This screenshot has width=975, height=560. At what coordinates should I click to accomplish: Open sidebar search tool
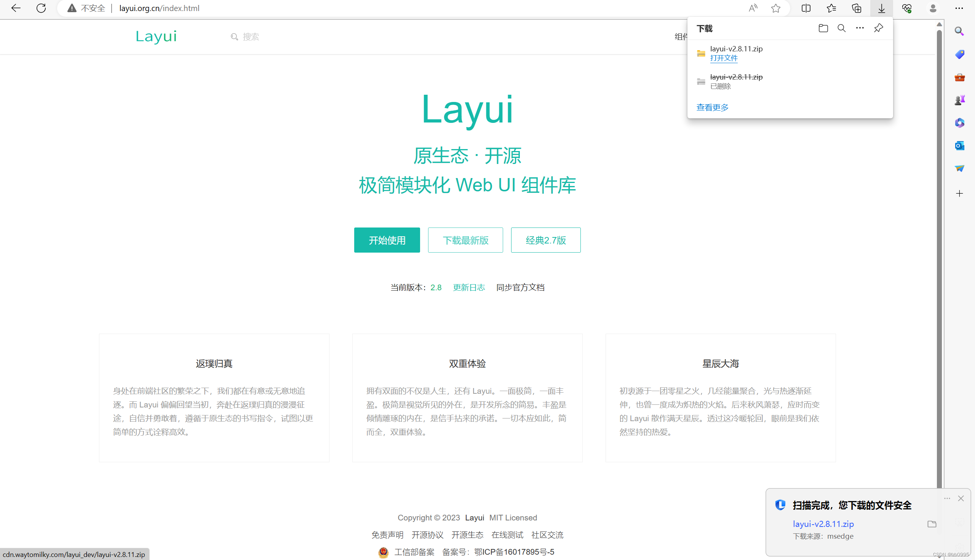click(x=959, y=32)
